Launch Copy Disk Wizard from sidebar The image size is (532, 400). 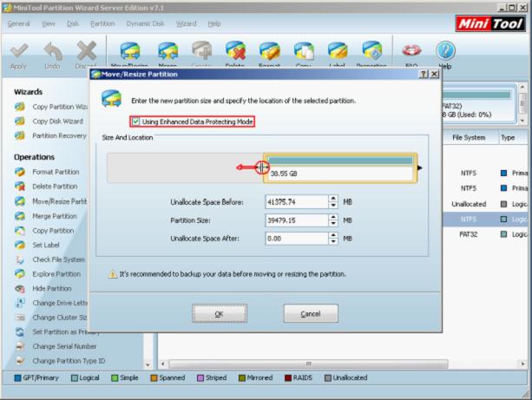[x=49, y=121]
